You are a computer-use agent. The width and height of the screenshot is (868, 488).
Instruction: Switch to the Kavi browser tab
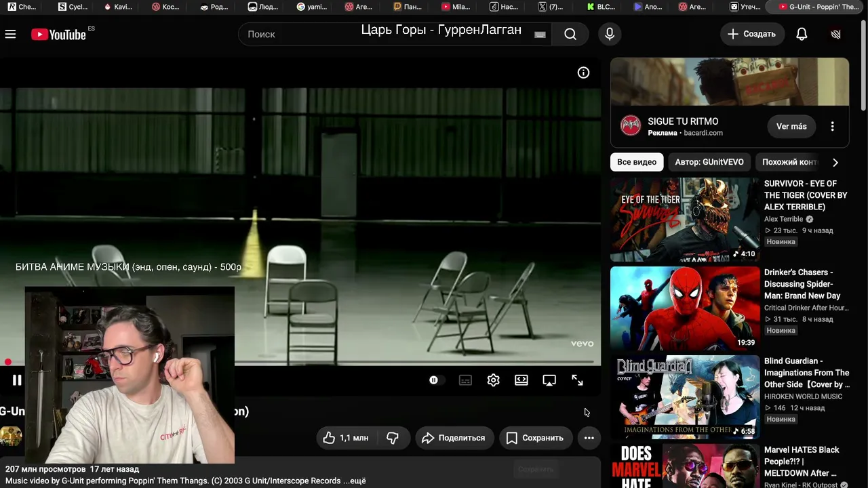tap(118, 7)
